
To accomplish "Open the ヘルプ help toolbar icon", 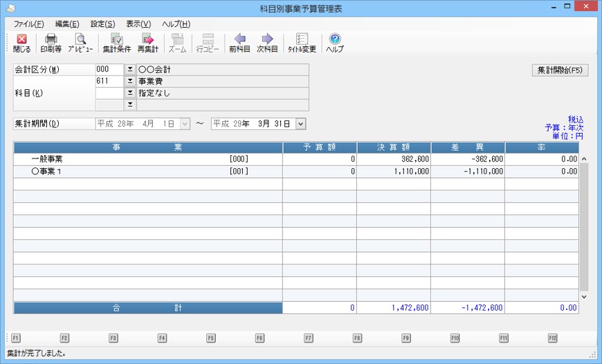I will pyautogui.click(x=335, y=43).
